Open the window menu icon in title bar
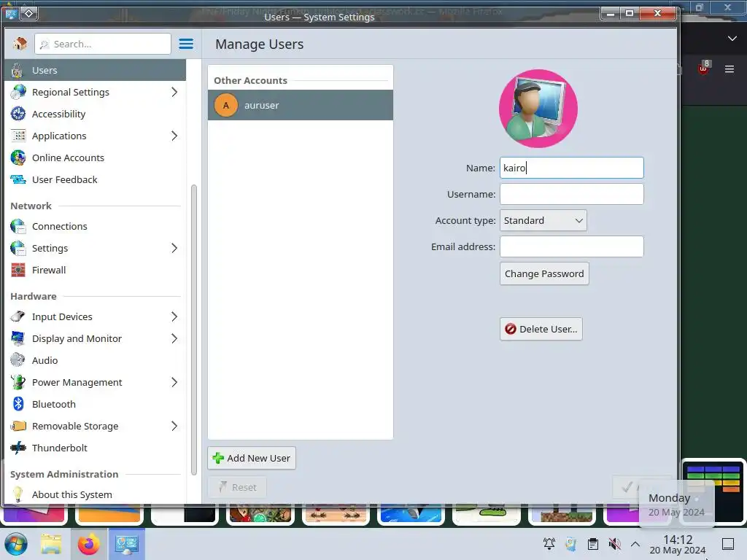This screenshot has width=747, height=560. 11,13
